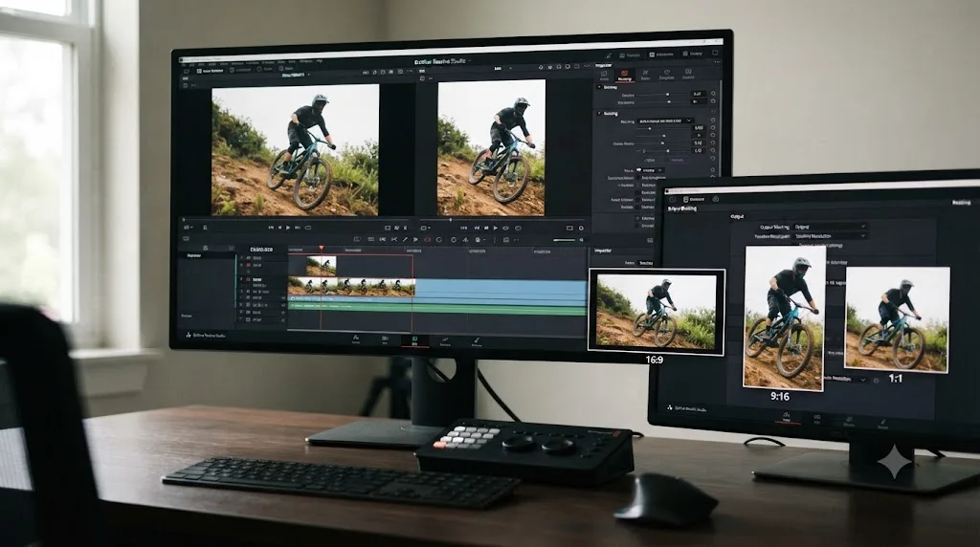The height and width of the screenshot is (547, 980).
Task: Select the green audio clip in the timeline
Action: tap(437, 309)
